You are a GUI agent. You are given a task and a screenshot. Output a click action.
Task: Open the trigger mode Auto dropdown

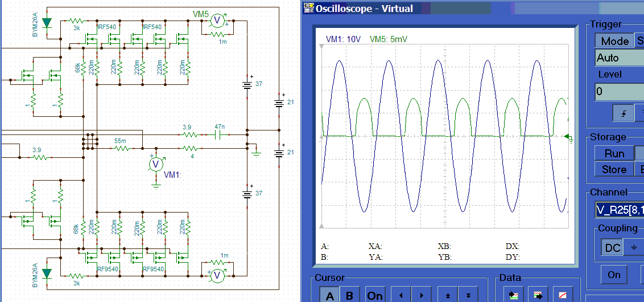tap(620, 58)
